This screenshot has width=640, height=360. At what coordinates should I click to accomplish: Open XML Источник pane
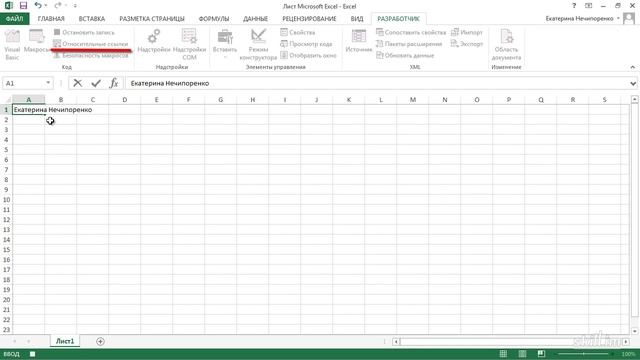coord(359,42)
